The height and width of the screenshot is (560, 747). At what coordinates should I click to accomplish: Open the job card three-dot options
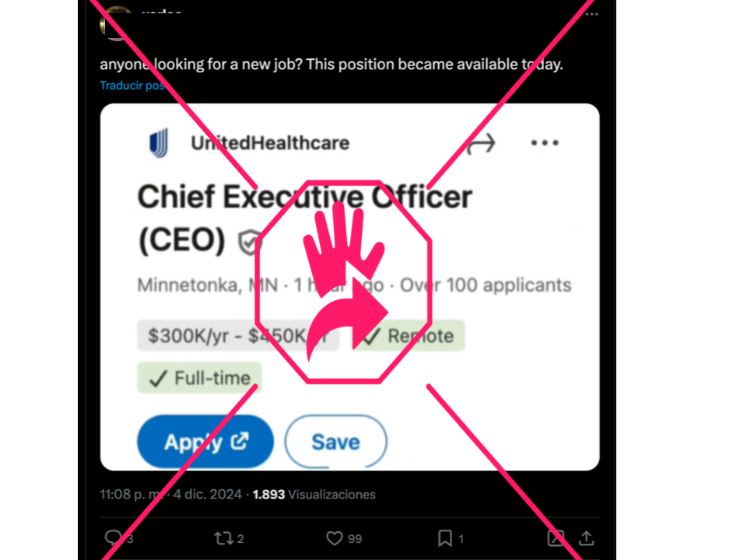pyautogui.click(x=545, y=143)
